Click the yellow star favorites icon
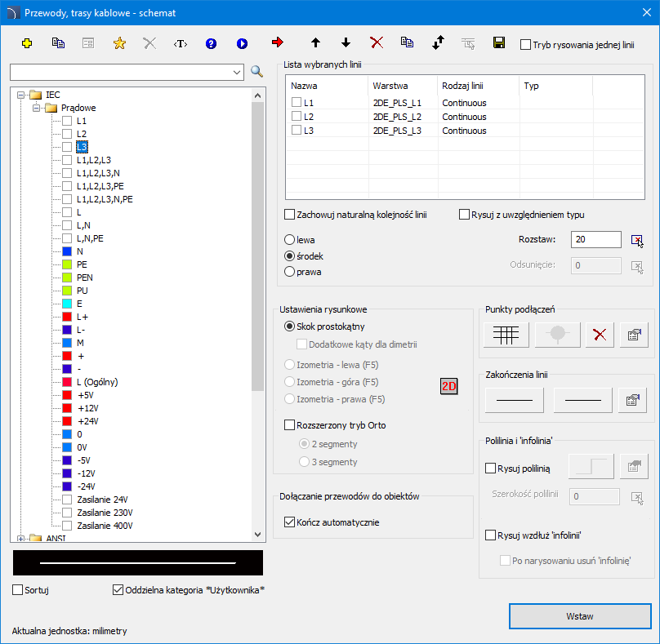660x644 pixels. [119, 43]
